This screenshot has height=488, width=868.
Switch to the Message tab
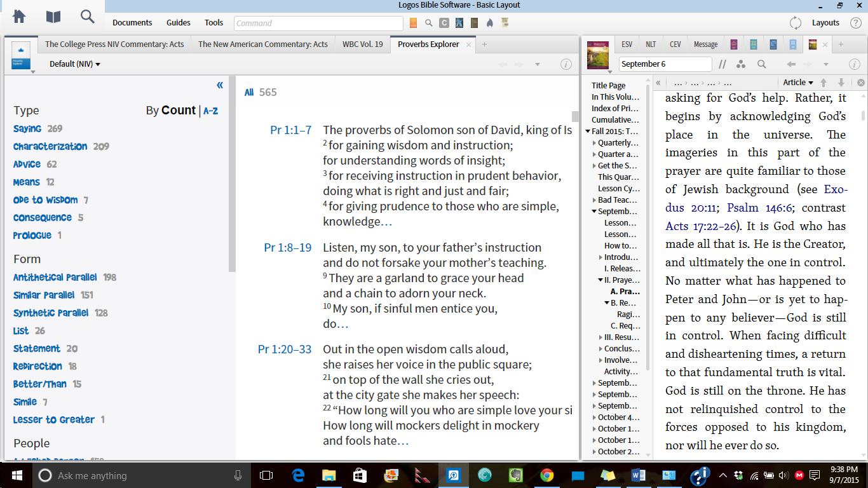click(x=705, y=44)
